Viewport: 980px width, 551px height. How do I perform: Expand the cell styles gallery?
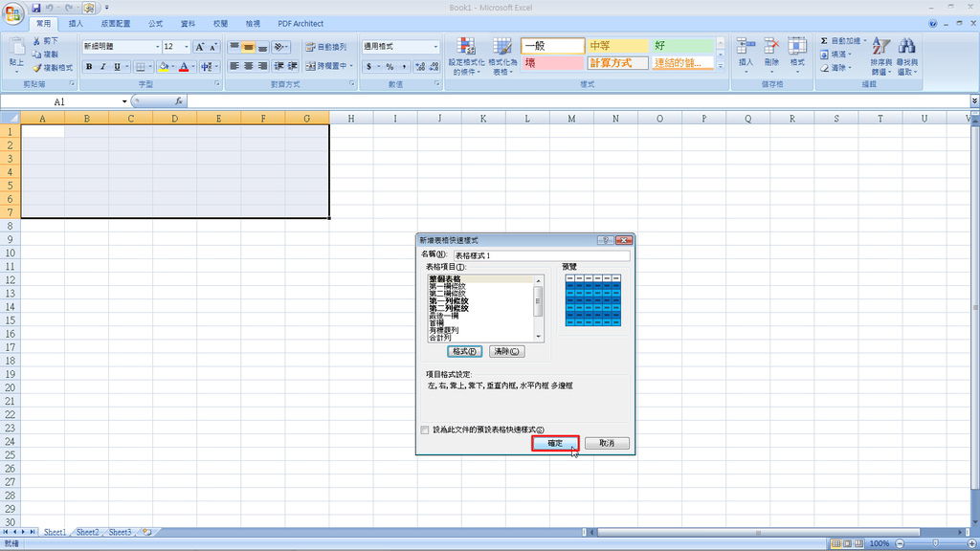tap(720, 66)
